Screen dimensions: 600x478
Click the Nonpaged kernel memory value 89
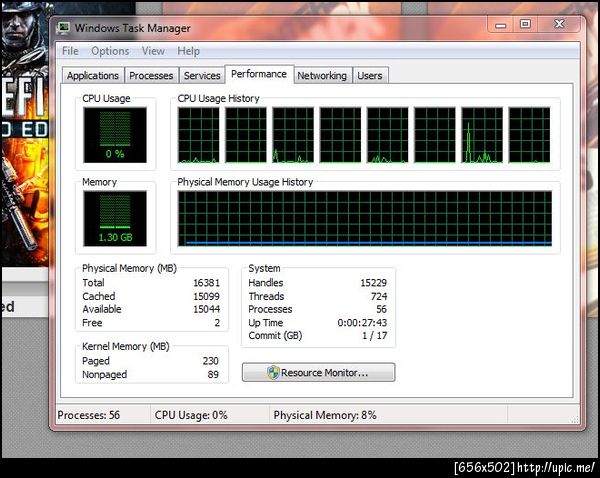(213, 374)
